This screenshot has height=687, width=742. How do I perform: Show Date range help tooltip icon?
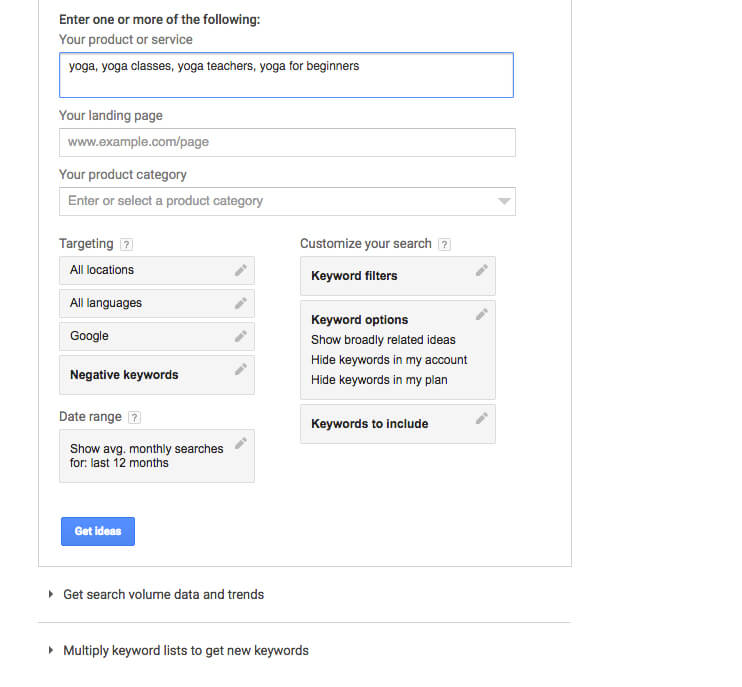point(134,417)
